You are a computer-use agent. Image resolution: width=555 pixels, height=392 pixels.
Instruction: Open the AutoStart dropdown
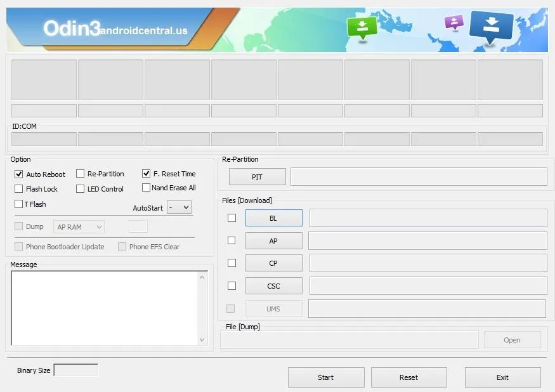tap(179, 207)
